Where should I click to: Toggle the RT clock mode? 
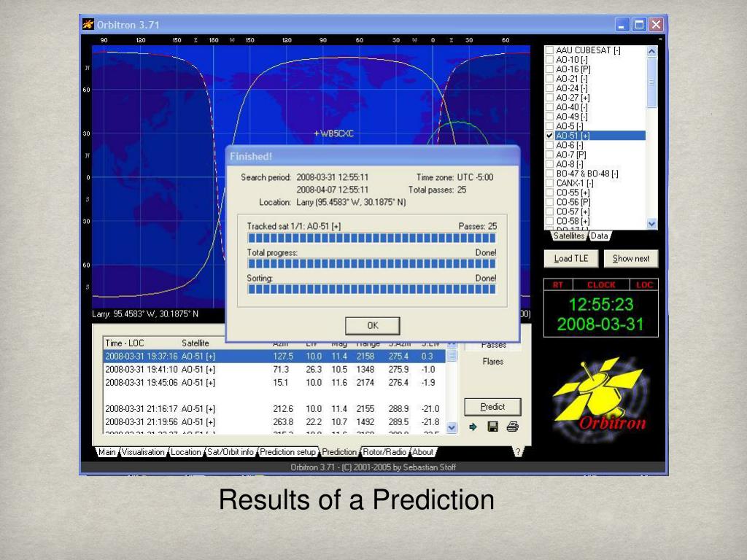558,285
